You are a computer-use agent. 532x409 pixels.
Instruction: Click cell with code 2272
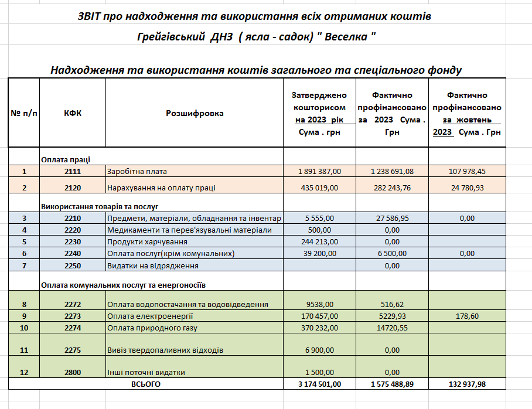(x=73, y=300)
